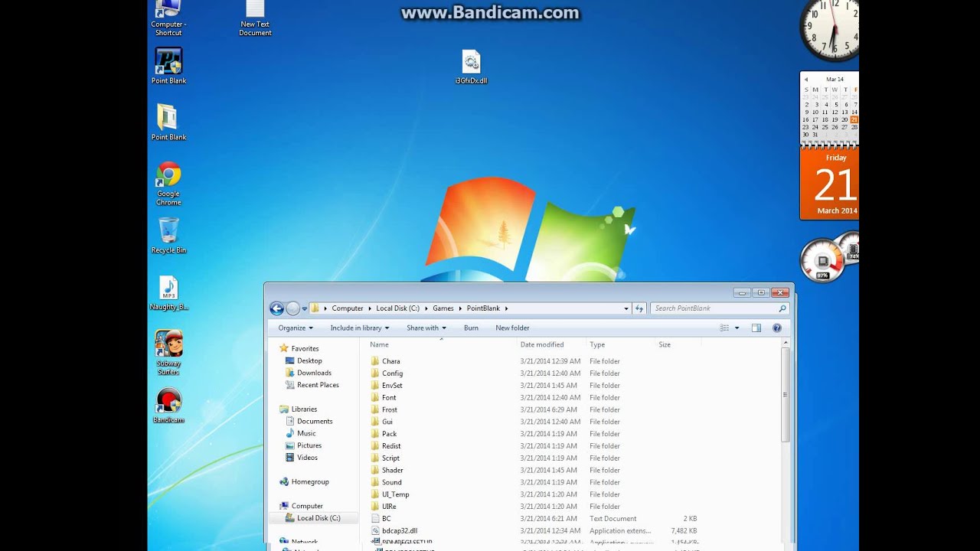The width and height of the screenshot is (980, 551).
Task: Click the change view icon
Action: pyautogui.click(x=724, y=328)
